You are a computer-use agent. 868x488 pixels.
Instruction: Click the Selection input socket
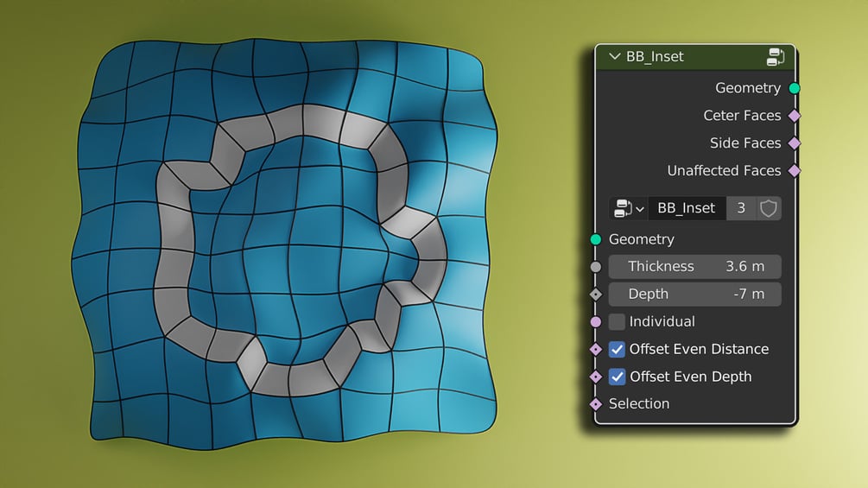coord(596,404)
